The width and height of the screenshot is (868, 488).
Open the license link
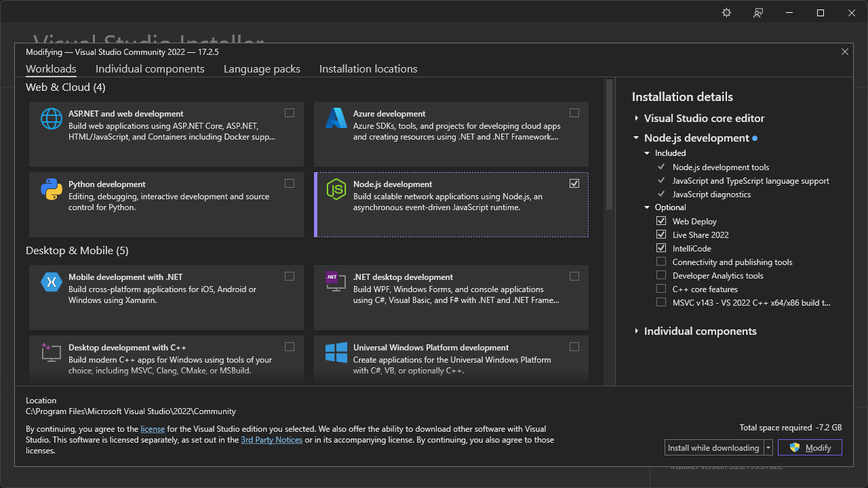[153, 429]
